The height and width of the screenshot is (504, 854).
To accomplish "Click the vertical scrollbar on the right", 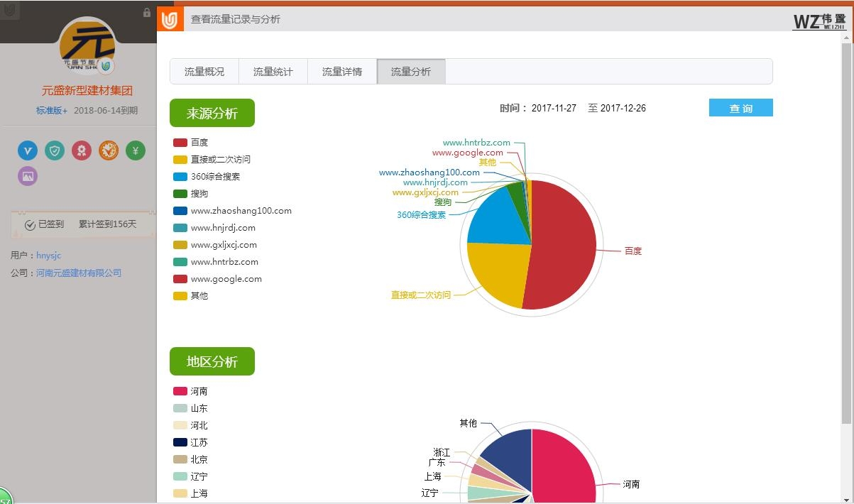I will [x=846, y=234].
